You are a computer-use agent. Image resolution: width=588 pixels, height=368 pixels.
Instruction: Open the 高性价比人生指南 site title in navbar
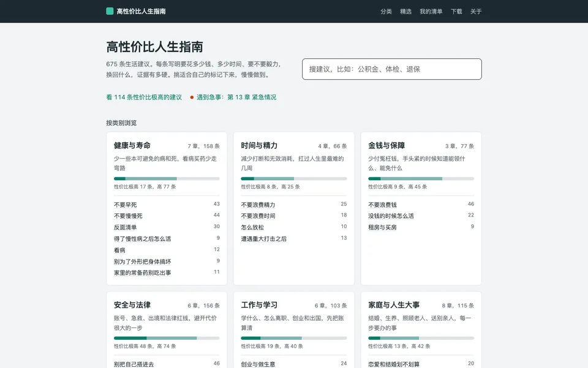point(141,11)
